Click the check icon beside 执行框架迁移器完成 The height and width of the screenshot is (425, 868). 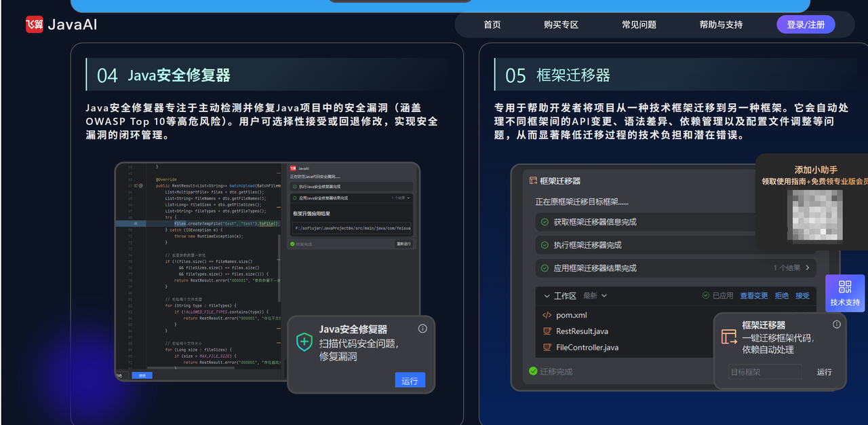click(x=545, y=245)
